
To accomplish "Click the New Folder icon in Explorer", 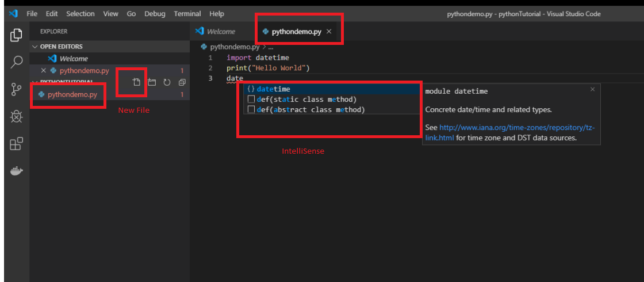I will pyautogui.click(x=152, y=82).
